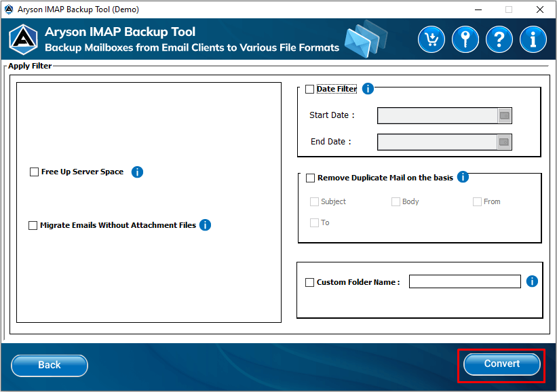Check Migrate Emails Without Attachment Files
The image size is (557, 392).
click(x=33, y=225)
